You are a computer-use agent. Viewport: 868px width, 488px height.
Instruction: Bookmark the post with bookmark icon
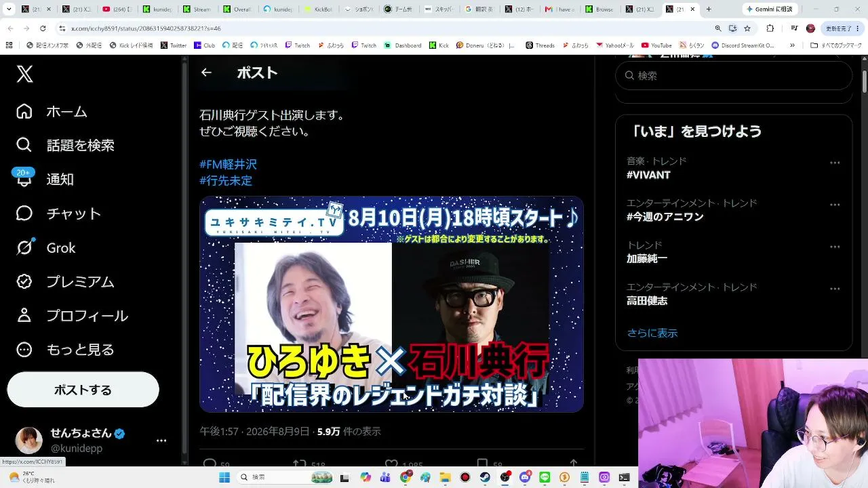482,464
